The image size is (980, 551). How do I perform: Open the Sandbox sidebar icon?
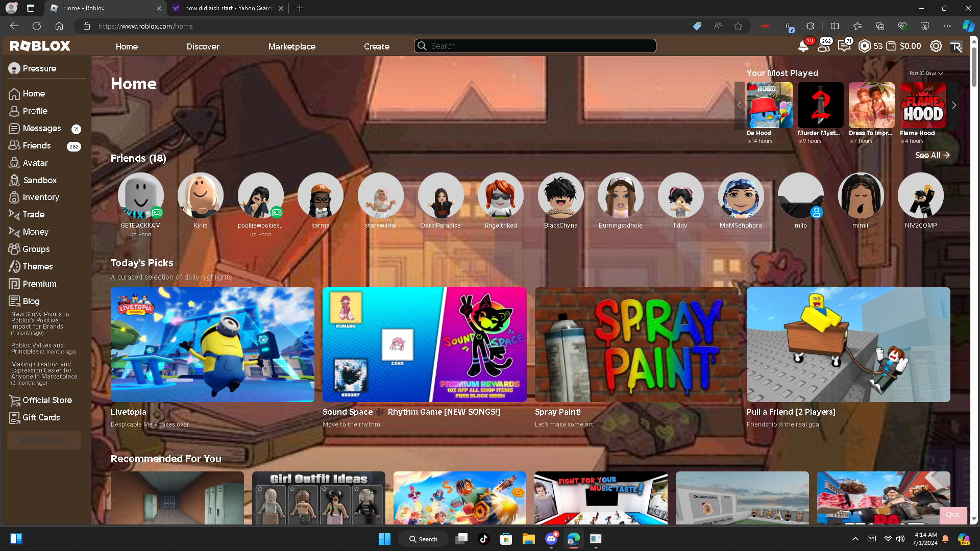click(14, 180)
